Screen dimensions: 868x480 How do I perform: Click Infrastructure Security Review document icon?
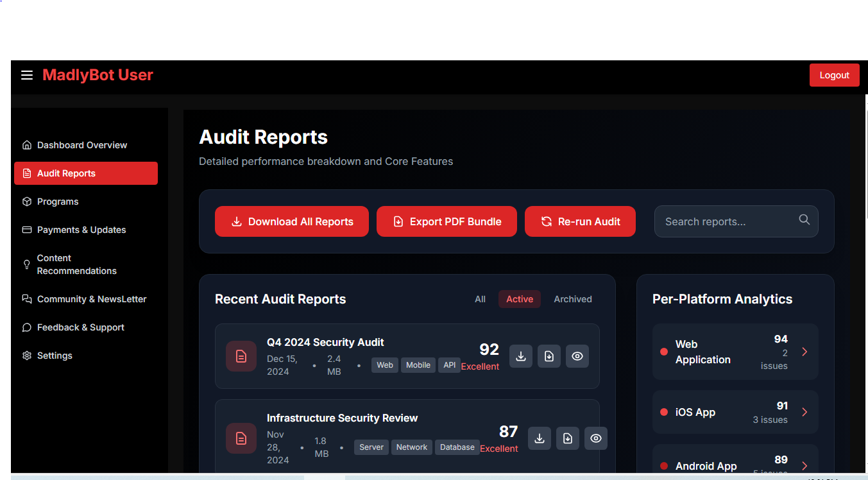click(241, 438)
